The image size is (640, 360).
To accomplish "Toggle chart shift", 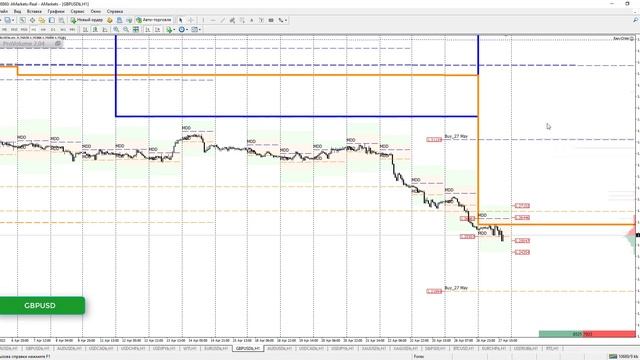I will pyautogui.click(x=158, y=29).
